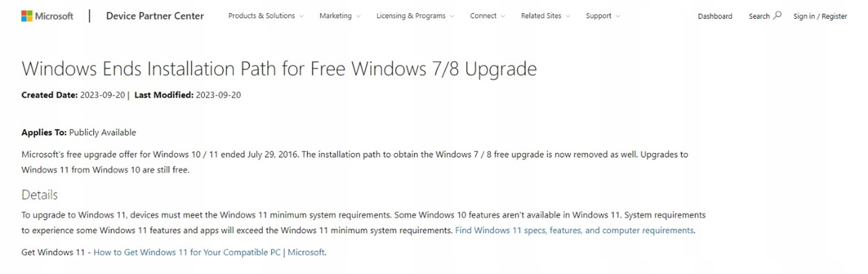Go to the Dashboard
The image size is (868, 274).
(x=715, y=16)
